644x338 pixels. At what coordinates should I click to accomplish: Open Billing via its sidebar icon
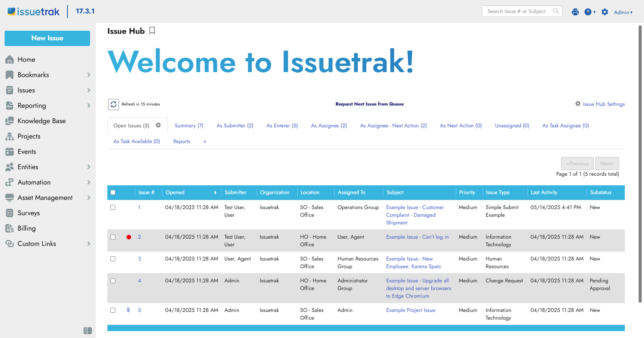[x=10, y=228]
